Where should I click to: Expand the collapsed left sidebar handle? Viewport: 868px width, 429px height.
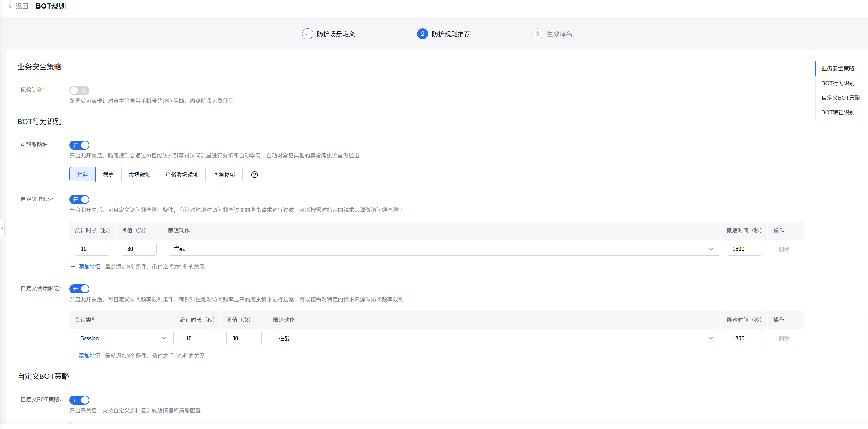tap(2, 229)
